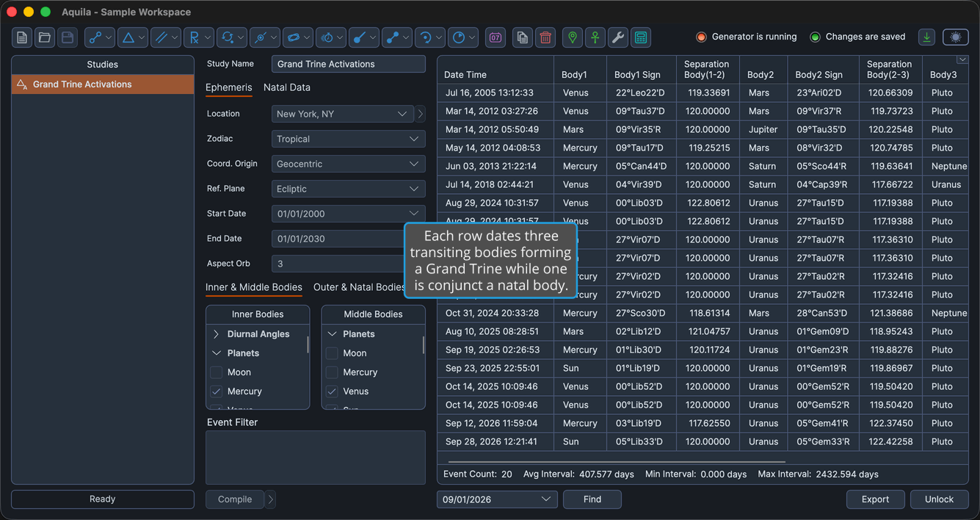
Task: Open the Ref. Plane Ecliptic dropdown
Action: click(349, 189)
